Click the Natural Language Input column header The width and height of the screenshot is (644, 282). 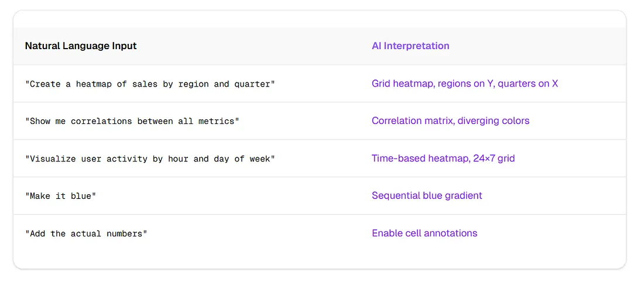pos(81,46)
